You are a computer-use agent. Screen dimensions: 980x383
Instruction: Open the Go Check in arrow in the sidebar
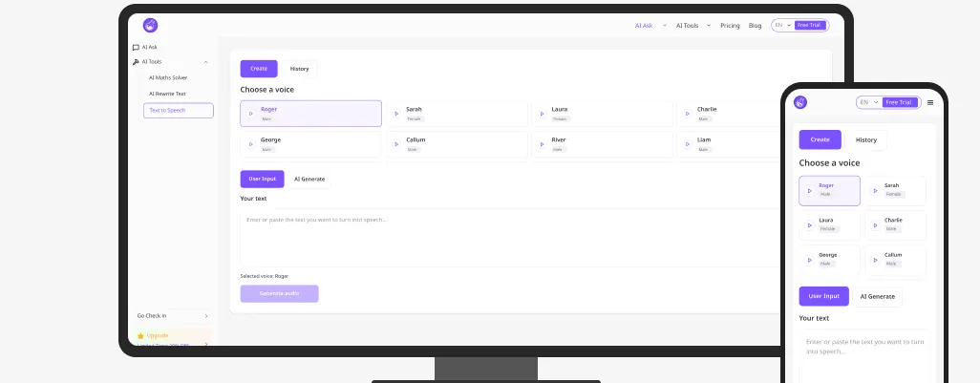[206, 316]
